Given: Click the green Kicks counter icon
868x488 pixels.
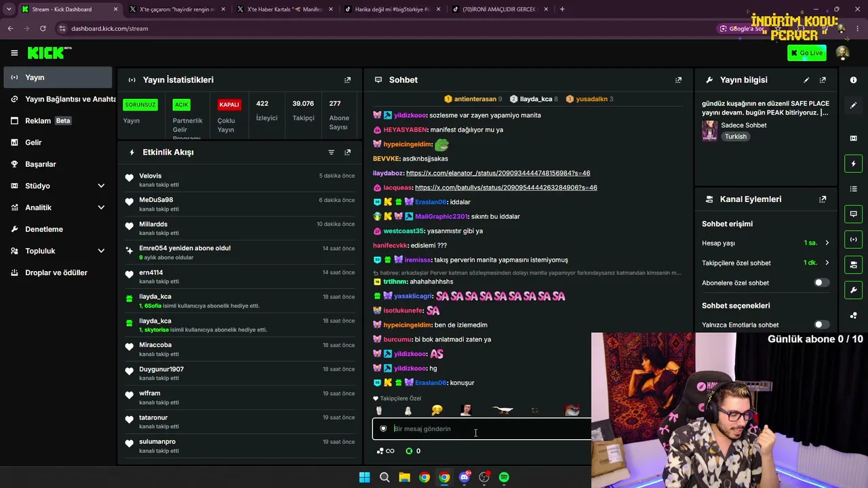Looking at the screenshot, I should (409, 451).
